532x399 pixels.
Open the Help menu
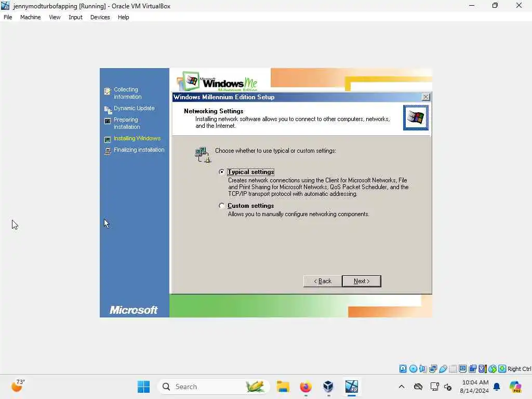coord(124,17)
